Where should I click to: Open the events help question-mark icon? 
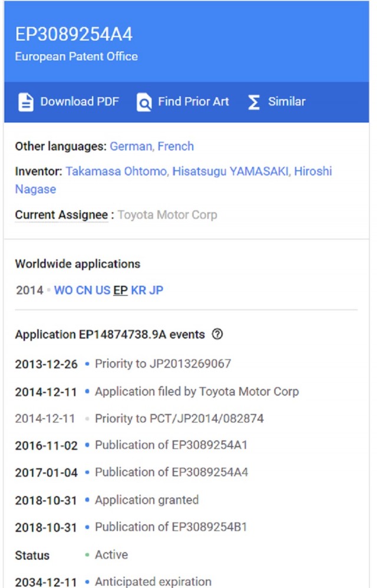217,333
